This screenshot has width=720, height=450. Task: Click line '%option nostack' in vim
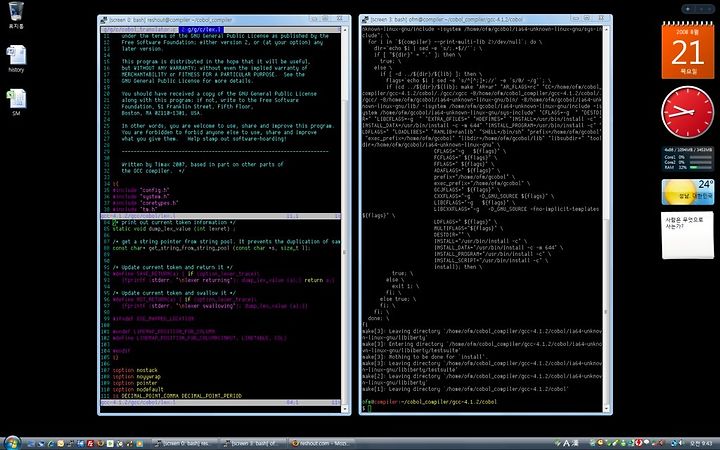pos(135,370)
